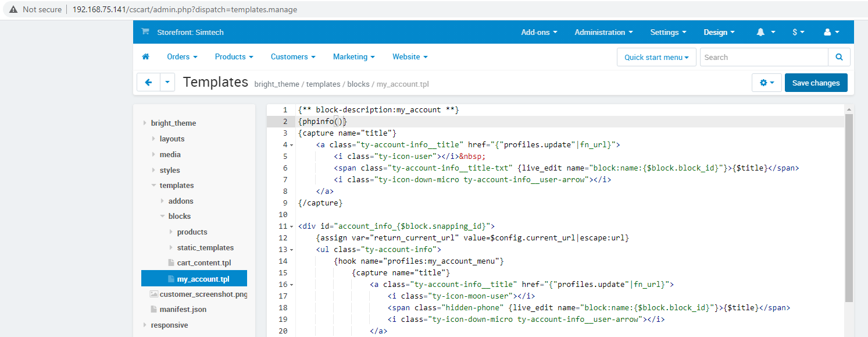Screen dimensions: 868x337
Task: Collapse the blocks folder
Action: tap(162, 217)
